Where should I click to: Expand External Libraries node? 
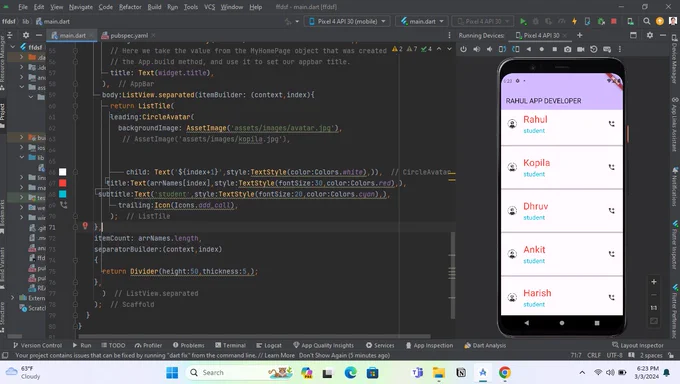point(13,298)
